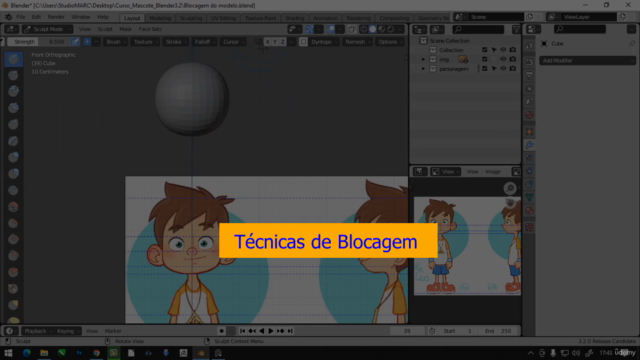Switch to the Sculpting workspace tab
This screenshot has width=640, height=360.
click(191, 18)
